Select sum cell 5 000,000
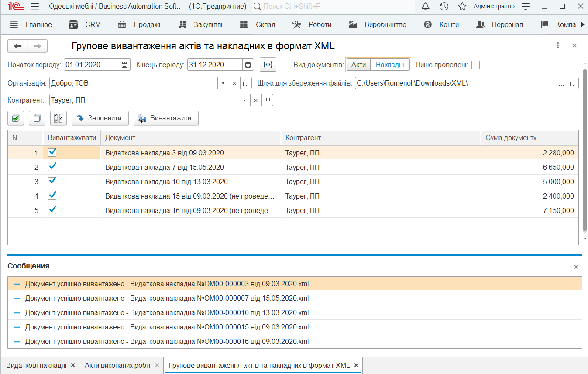 pyautogui.click(x=530, y=182)
